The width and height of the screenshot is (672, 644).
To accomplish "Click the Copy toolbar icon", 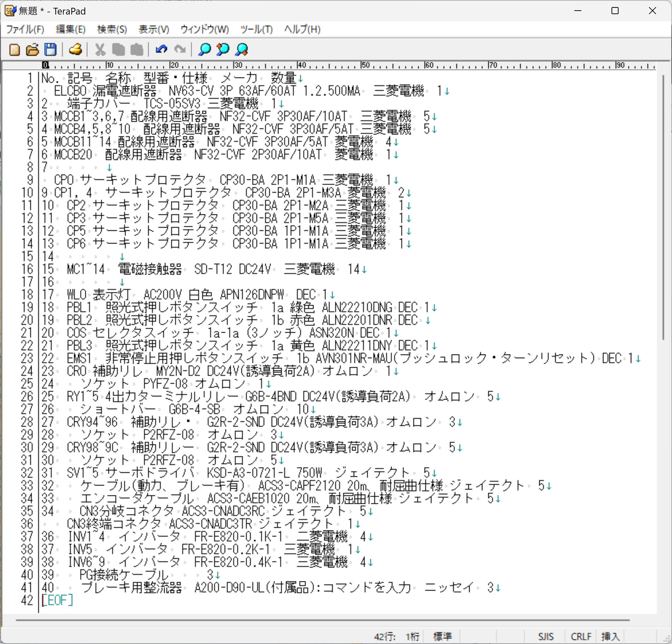I will tap(119, 50).
